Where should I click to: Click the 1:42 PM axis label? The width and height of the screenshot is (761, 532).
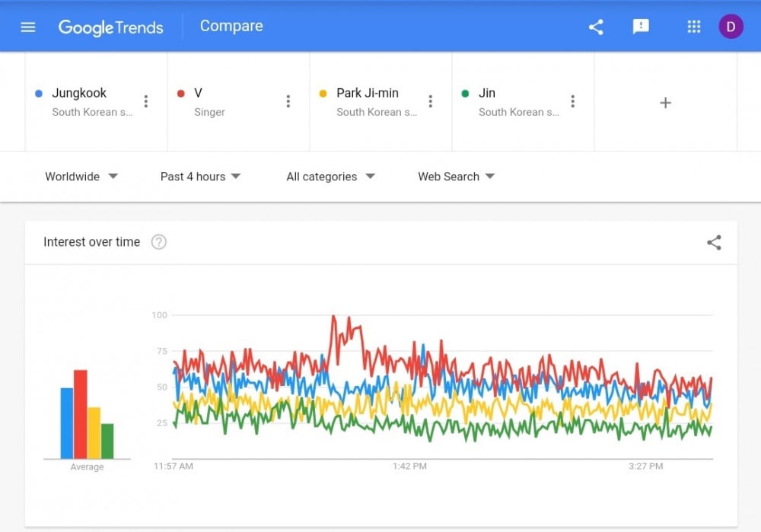pyautogui.click(x=409, y=466)
